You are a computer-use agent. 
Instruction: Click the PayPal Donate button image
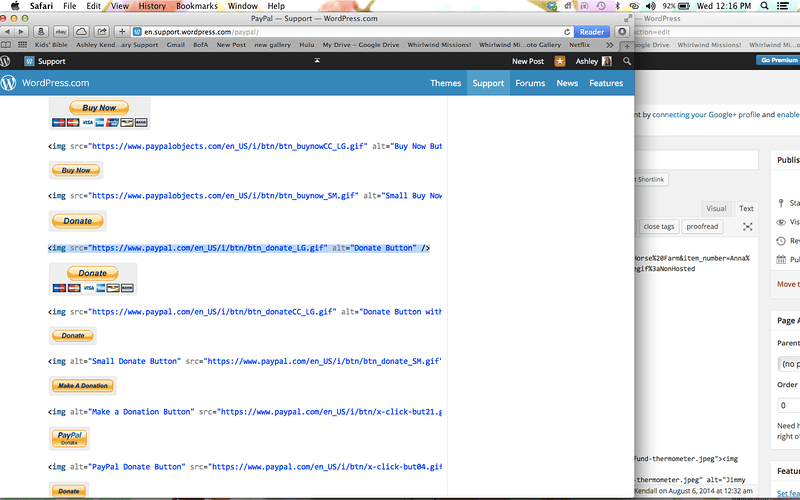tap(69, 438)
